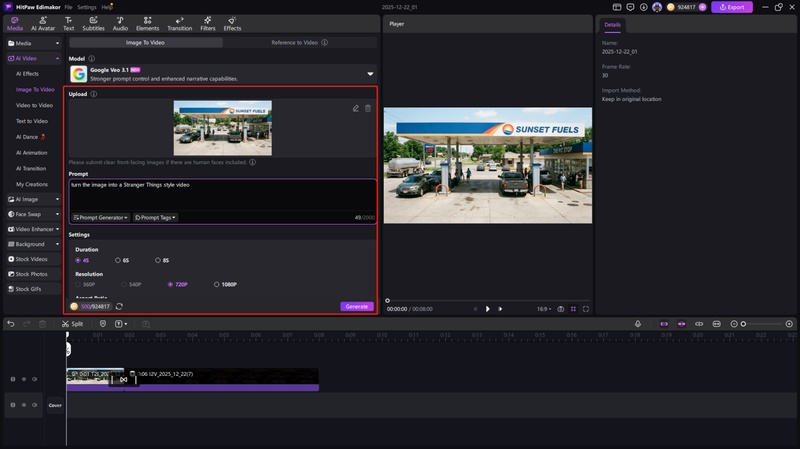Select the 8S duration option
This screenshot has width=800, height=449.
(x=162, y=260)
